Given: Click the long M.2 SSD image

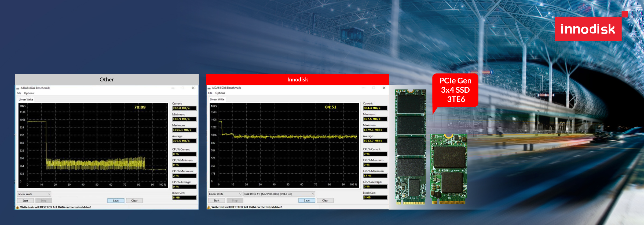Looking at the screenshot, I should pos(411,147).
